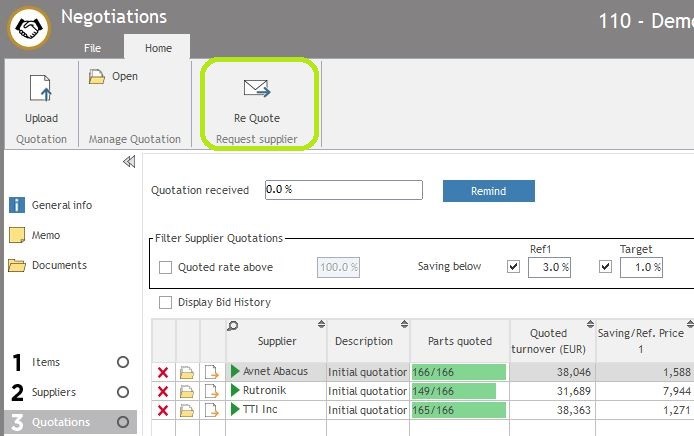Viewport: 694px width, 436px height.
Task: Switch to the Home ribbon tab
Action: coord(158,48)
